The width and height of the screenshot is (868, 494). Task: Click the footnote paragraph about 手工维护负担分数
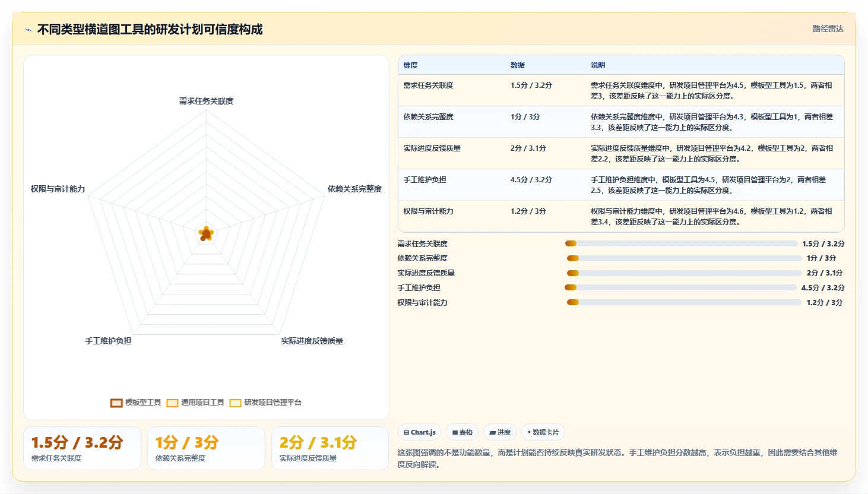click(x=617, y=458)
